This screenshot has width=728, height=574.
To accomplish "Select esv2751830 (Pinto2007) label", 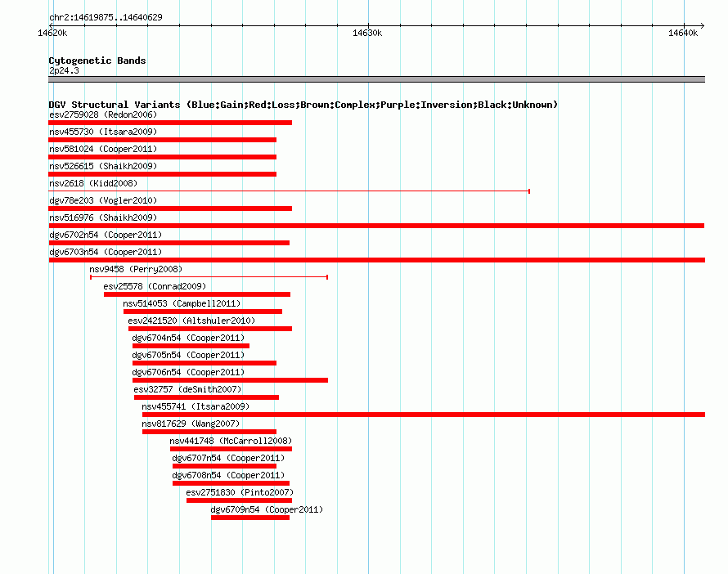I will tap(240, 492).
